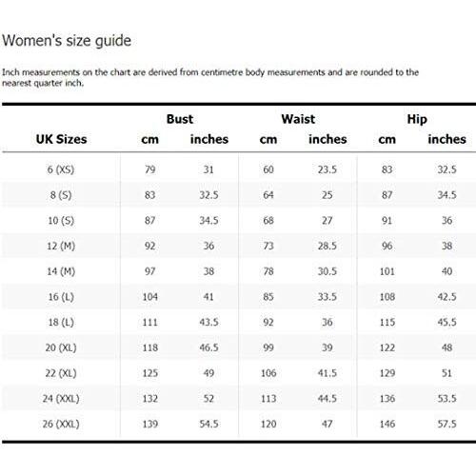
Task: Select the 12 (M) size row label
Action: click(x=61, y=246)
